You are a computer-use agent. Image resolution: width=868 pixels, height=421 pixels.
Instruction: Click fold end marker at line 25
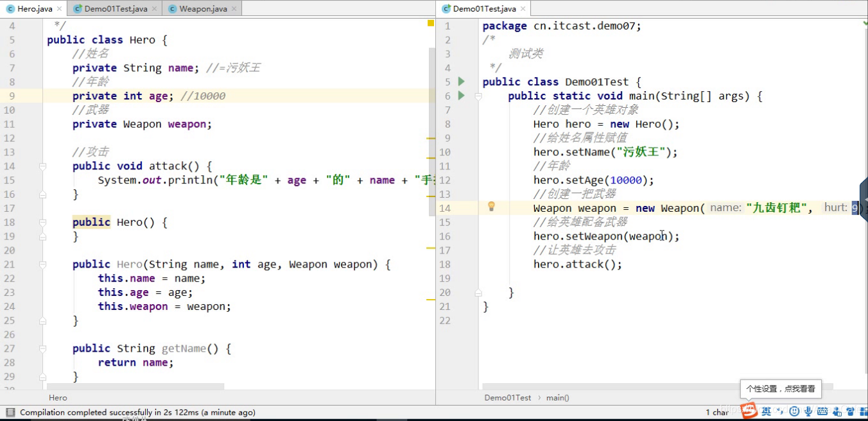pyautogui.click(x=42, y=320)
